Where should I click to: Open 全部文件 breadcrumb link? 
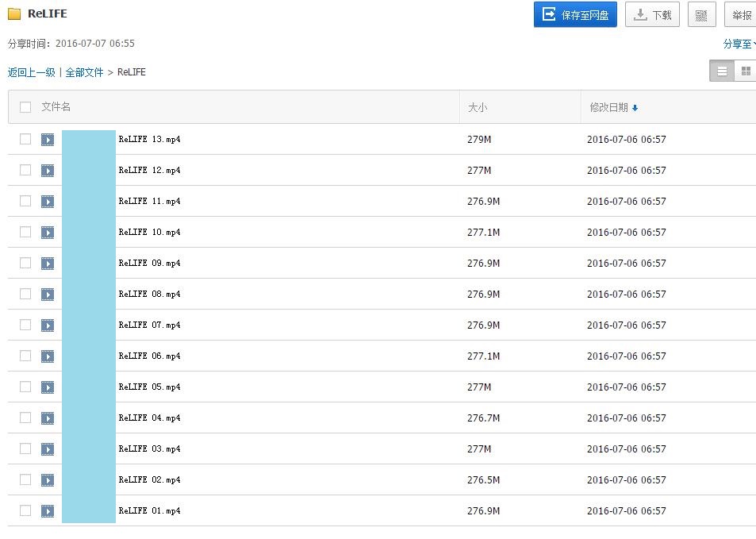[84, 72]
